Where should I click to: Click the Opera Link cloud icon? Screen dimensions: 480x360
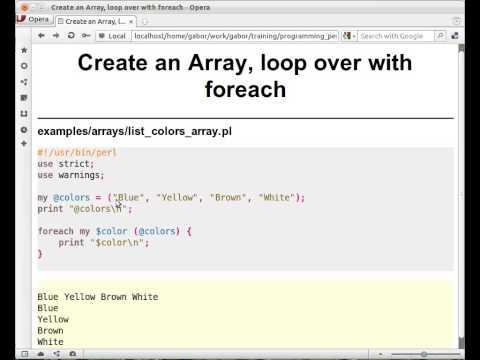41,354
